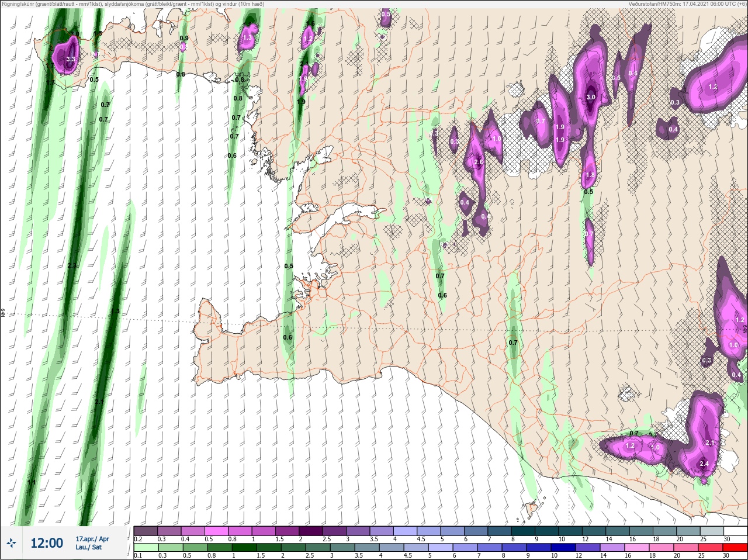This screenshot has height=560, width=748.
Task: Click the 'Lau./ Sat' weekday label
Action: click(x=88, y=547)
